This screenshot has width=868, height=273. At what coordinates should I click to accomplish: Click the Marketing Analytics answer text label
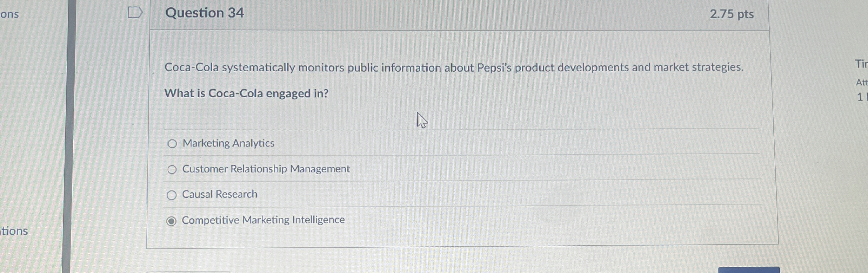228,143
